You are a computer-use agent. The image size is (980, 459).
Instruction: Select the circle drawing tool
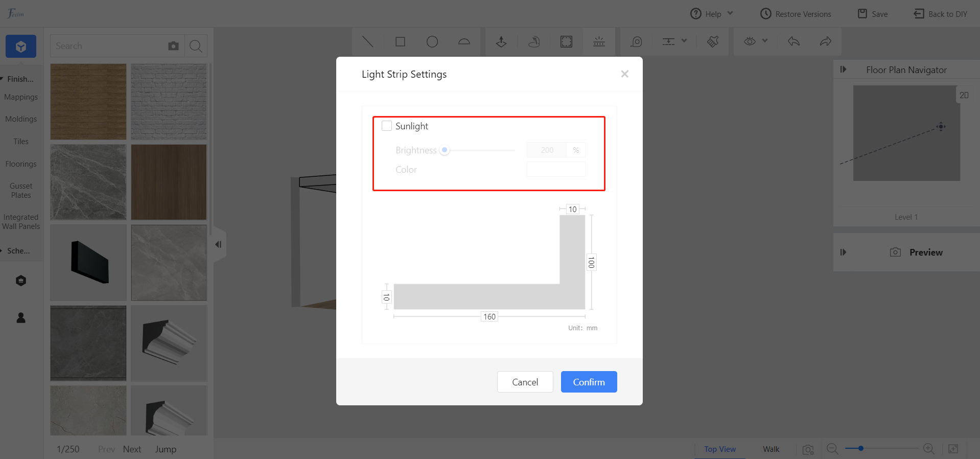[432, 41]
